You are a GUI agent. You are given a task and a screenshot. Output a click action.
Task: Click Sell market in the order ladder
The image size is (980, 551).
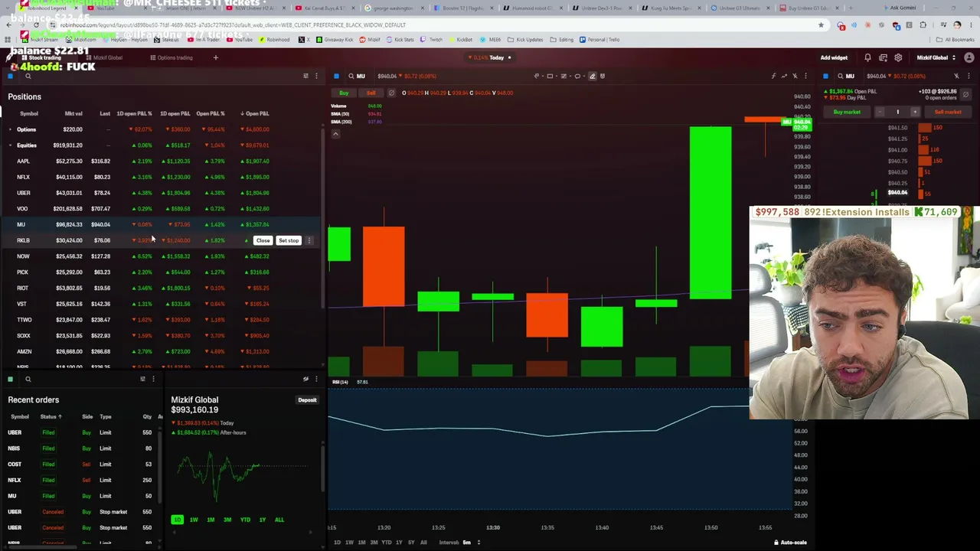coord(948,112)
